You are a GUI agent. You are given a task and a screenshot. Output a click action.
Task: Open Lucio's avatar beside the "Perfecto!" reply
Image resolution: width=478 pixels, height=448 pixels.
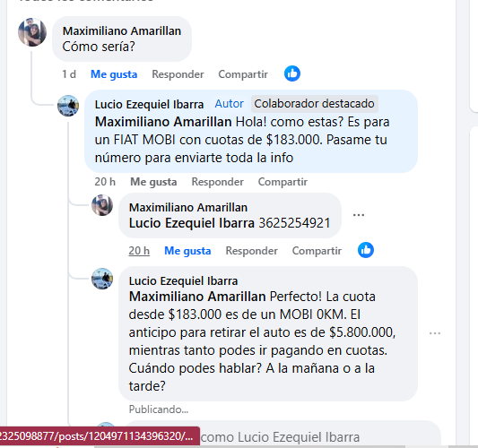click(102, 279)
